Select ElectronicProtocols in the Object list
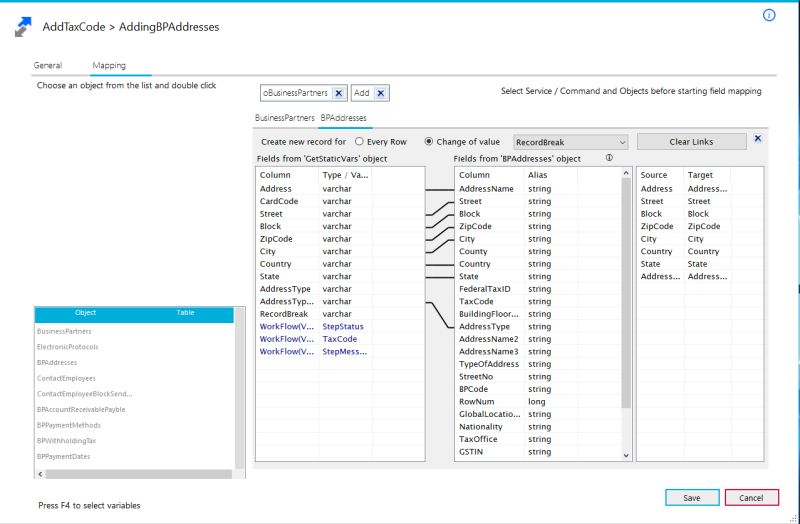Screen dimensions: 800x524 click(x=67, y=347)
